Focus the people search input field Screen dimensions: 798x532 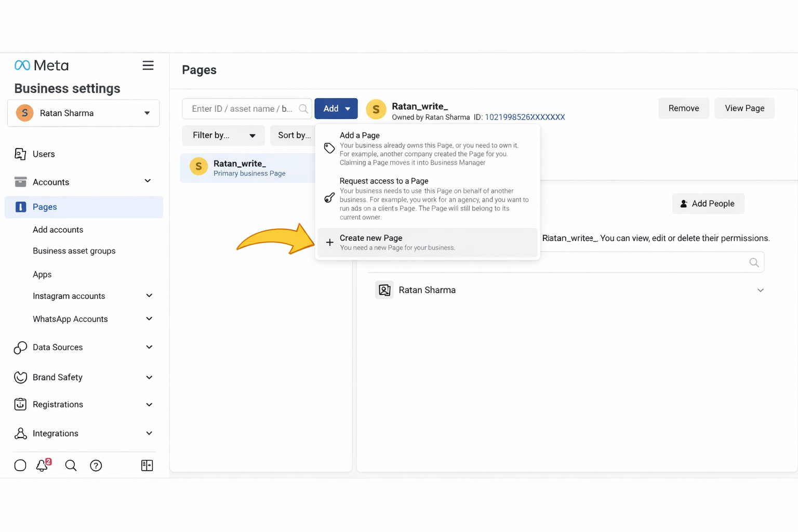tap(566, 262)
